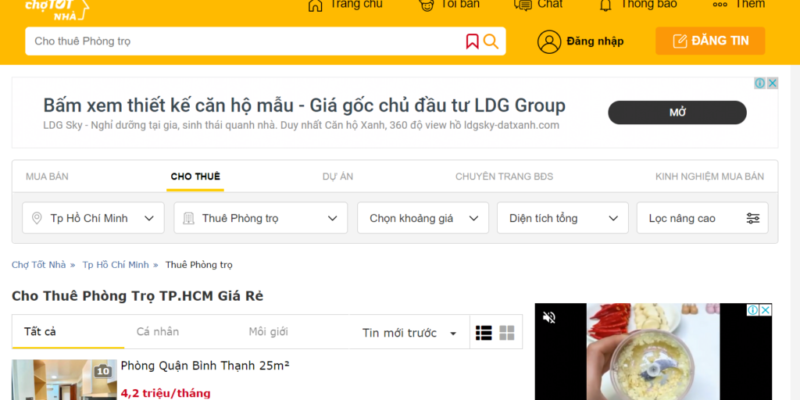Switch to grid view layout icon
Screen dimensions: 800x400
pos(507,333)
